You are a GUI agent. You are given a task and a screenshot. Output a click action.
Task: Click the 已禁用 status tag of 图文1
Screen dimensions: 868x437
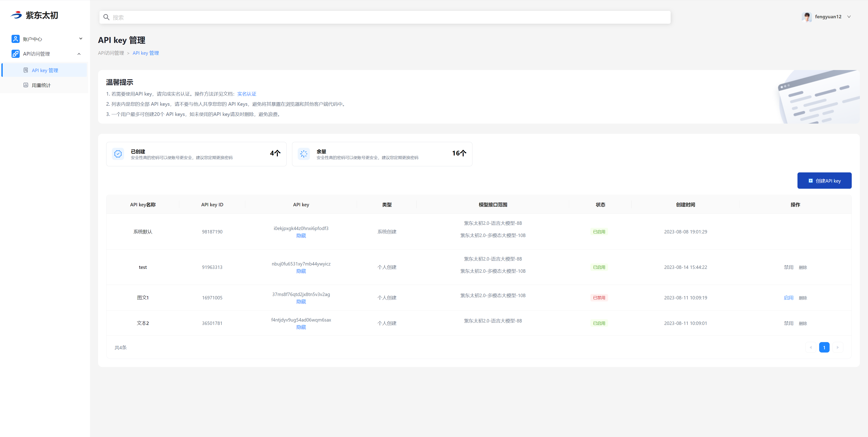[x=599, y=298]
